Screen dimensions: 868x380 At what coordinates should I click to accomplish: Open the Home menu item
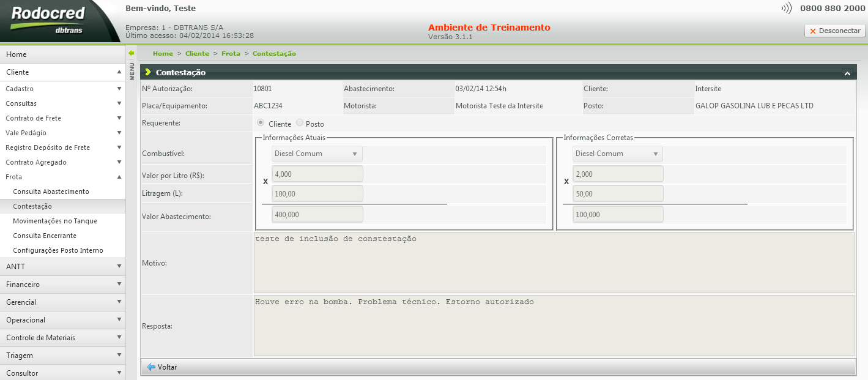[62, 54]
